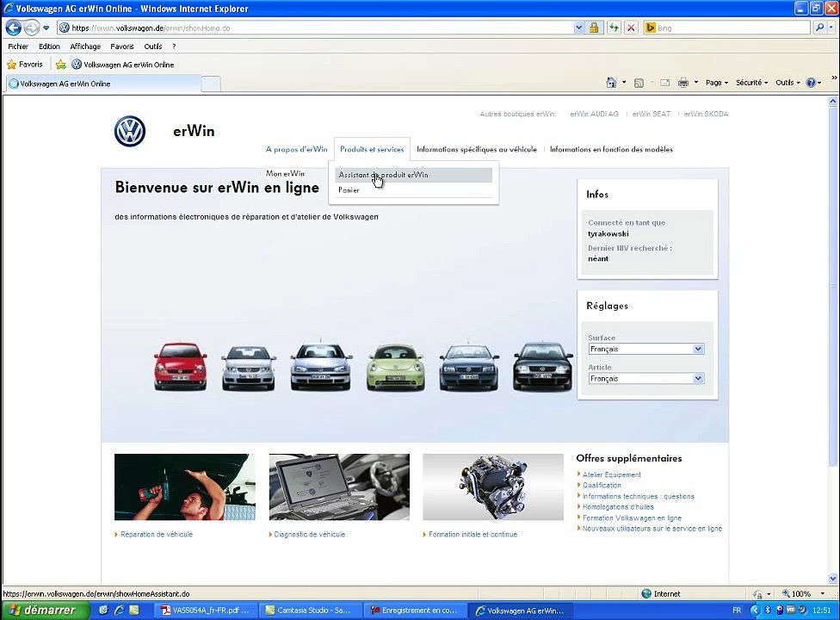840x620 pixels.
Task: Open a new blank tab
Action: point(211,84)
